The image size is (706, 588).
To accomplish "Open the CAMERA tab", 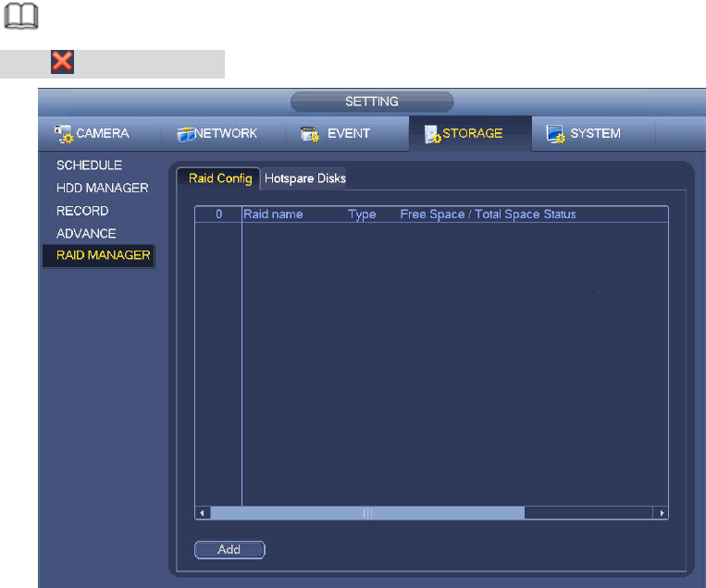I will tap(100, 134).
